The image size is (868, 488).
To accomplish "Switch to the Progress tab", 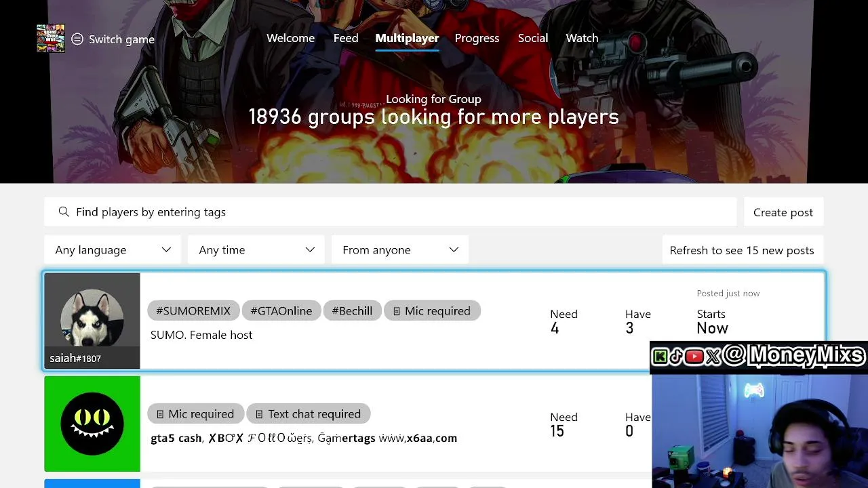I will click(x=477, y=39).
